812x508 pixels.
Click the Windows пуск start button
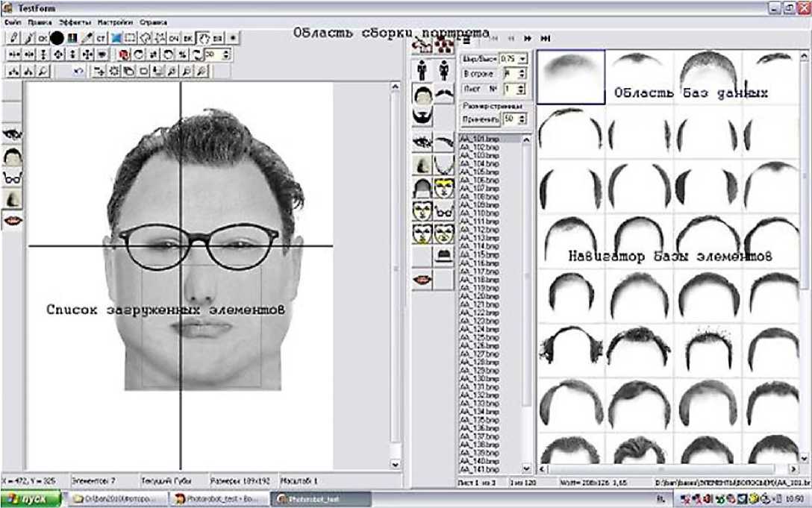pyautogui.click(x=31, y=498)
